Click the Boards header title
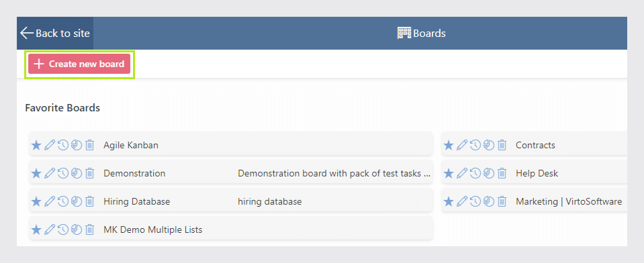Screen dimensions: 644x263 pyautogui.click(x=422, y=34)
